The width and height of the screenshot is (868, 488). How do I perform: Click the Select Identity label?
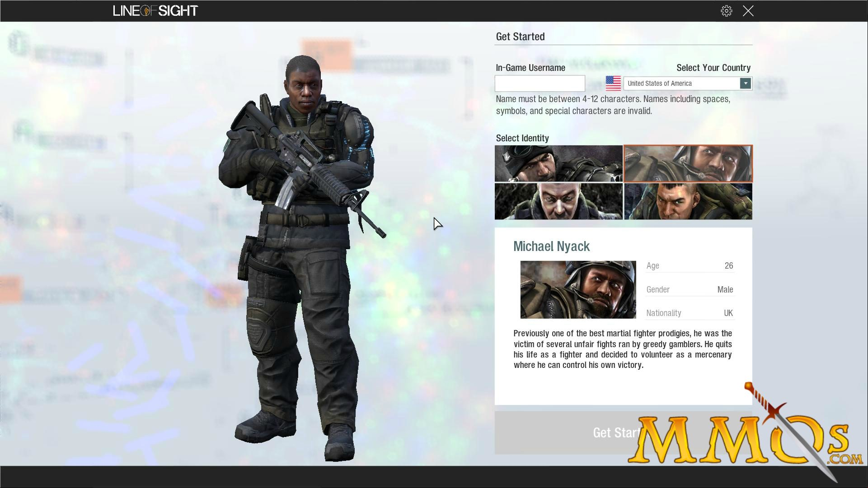click(522, 138)
